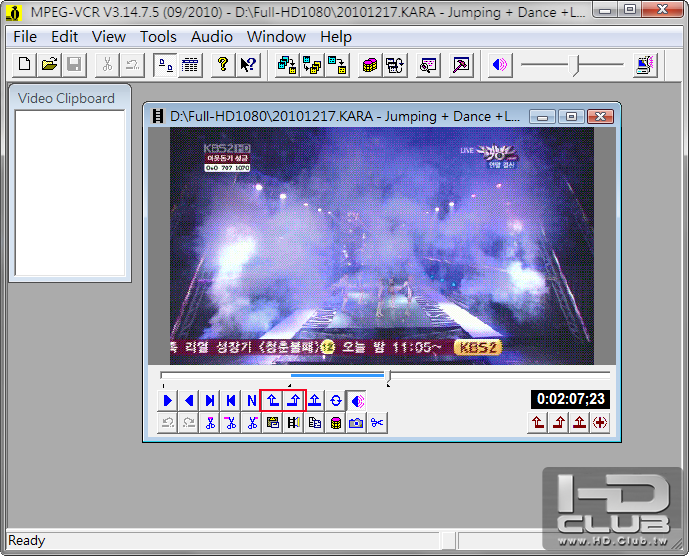
Task: Click the second cascading windows batch icon
Action: (312, 65)
